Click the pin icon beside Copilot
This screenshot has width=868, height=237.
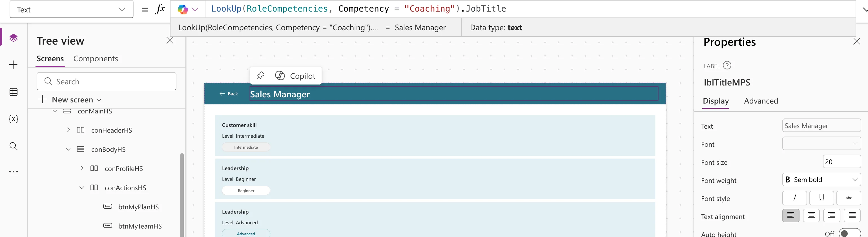(x=260, y=76)
